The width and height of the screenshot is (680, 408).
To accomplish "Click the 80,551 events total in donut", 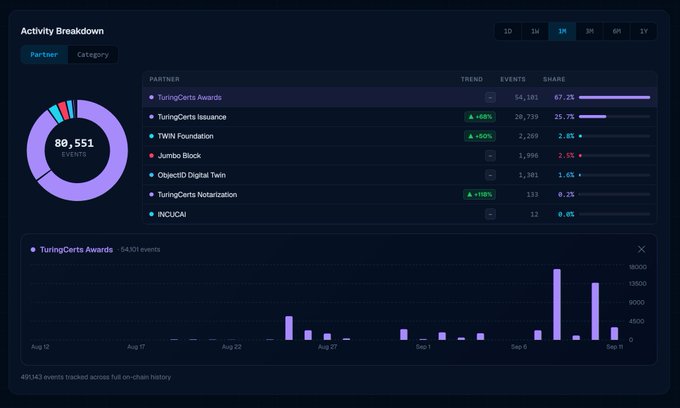I will pyautogui.click(x=74, y=143).
